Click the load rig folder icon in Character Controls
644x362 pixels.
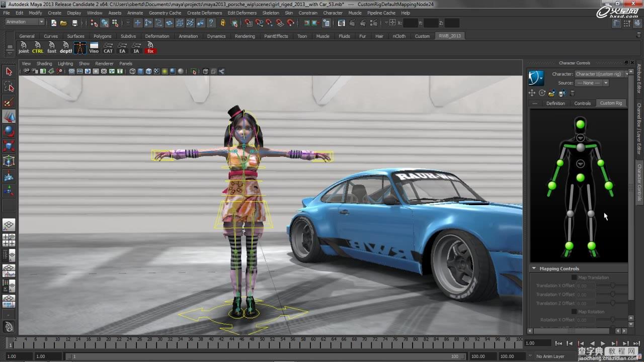point(552,93)
